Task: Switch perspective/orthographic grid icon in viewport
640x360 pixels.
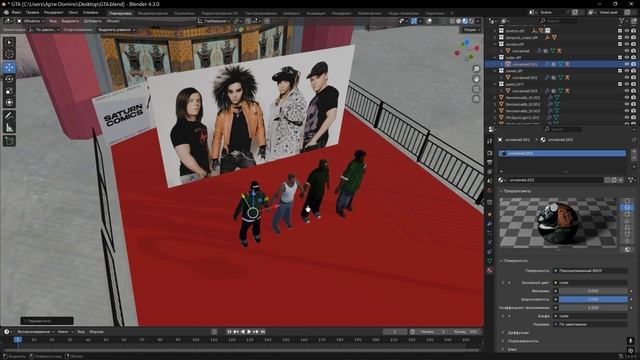Action: click(x=476, y=99)
